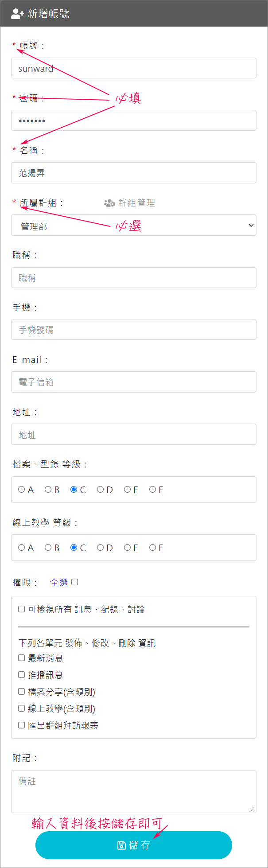Click the 全選 link text
Image resolution: width=268 pixels, height=868 pixels.
(x=59, y=583)
